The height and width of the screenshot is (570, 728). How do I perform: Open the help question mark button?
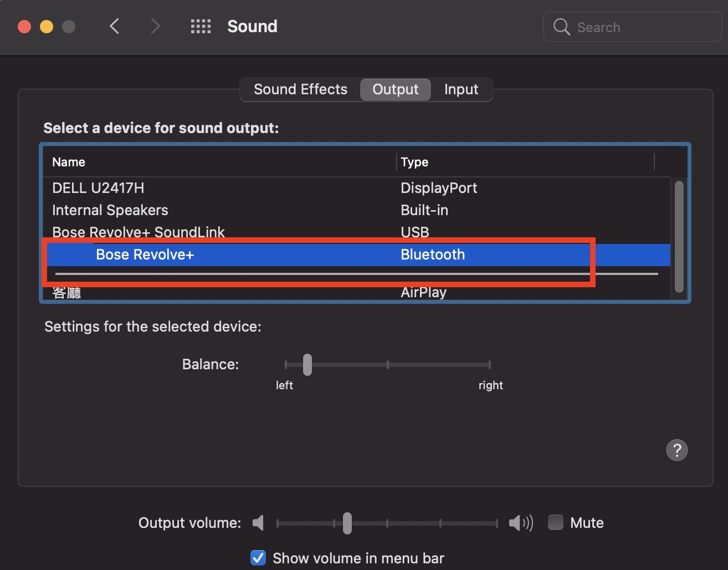676,450
